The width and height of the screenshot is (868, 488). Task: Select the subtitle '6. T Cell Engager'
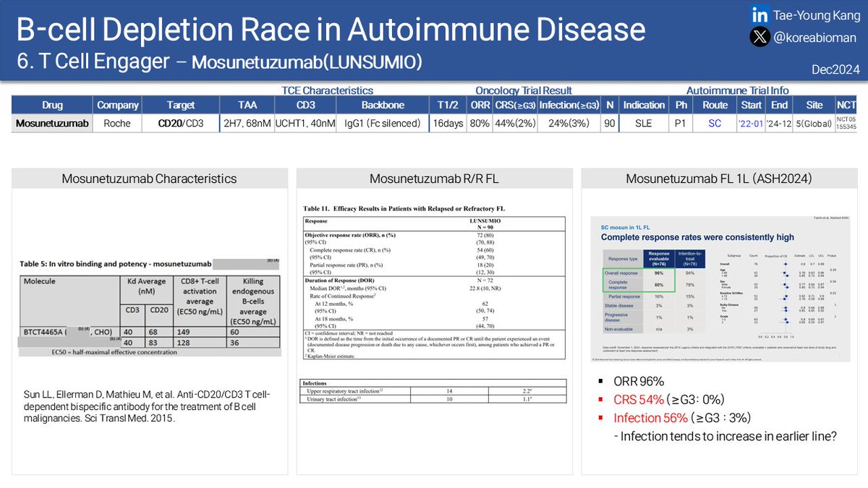[93, 62]
